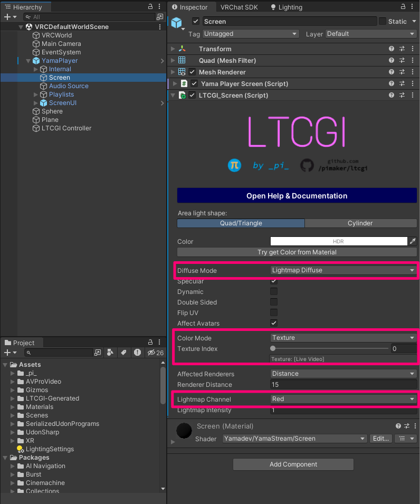Switch to the Lighting tab
Image resolution: width=420 pixels, height=504 pixels.
click(287, 7)
